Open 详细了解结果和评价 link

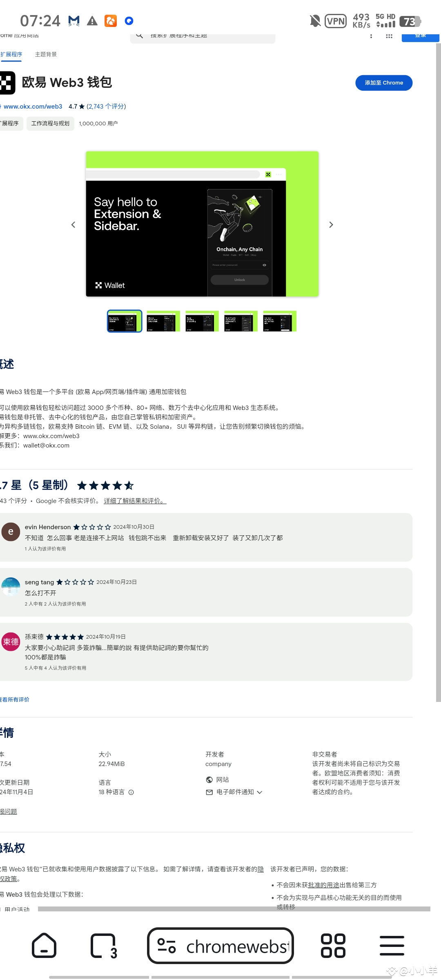pos(135,501)
